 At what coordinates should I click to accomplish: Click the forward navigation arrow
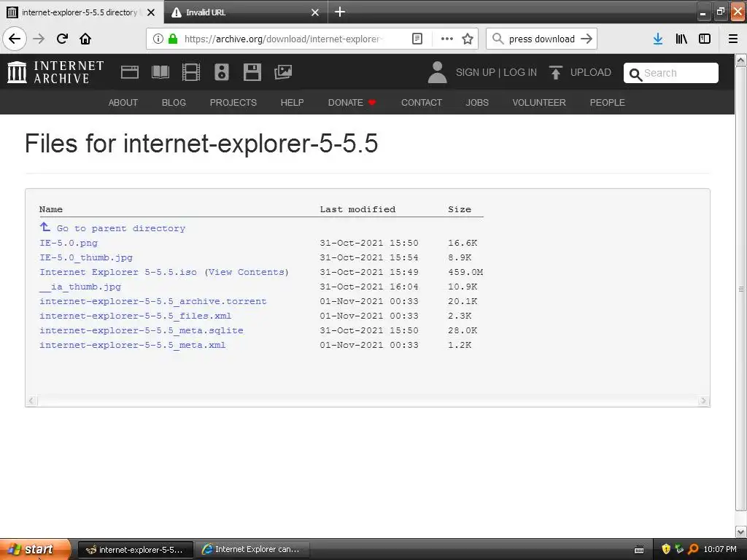pos(39,39)
